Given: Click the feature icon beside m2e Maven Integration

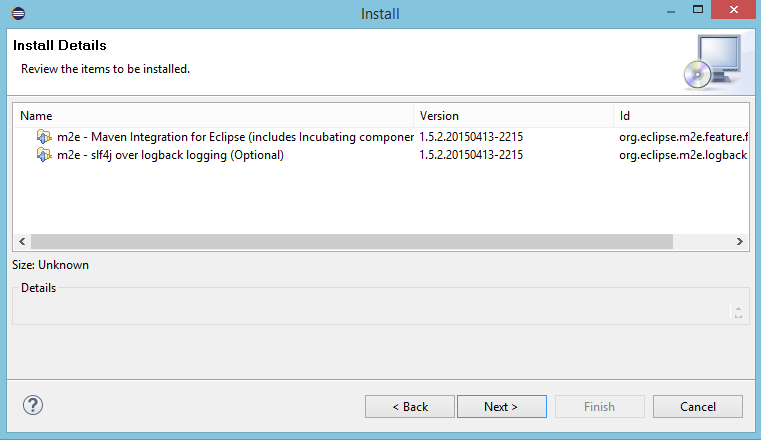Looking at the screenshot, I should pos(44,137).
